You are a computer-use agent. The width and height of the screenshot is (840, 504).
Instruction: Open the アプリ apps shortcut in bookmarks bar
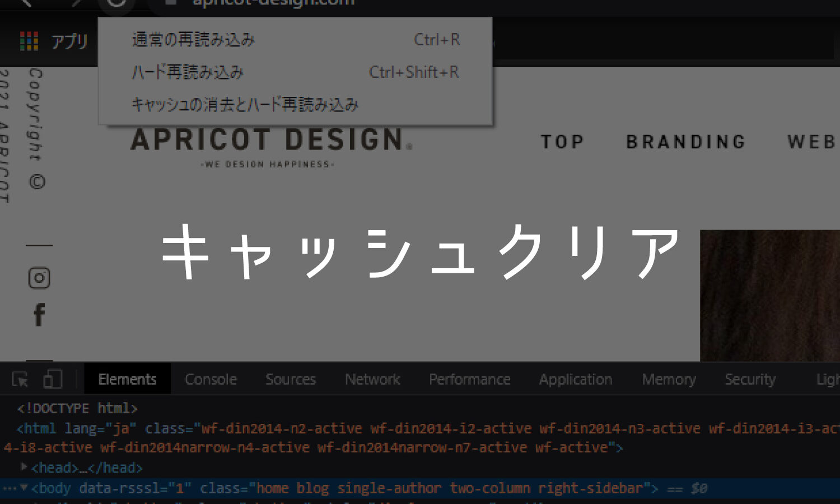click(x=54, y=41)
